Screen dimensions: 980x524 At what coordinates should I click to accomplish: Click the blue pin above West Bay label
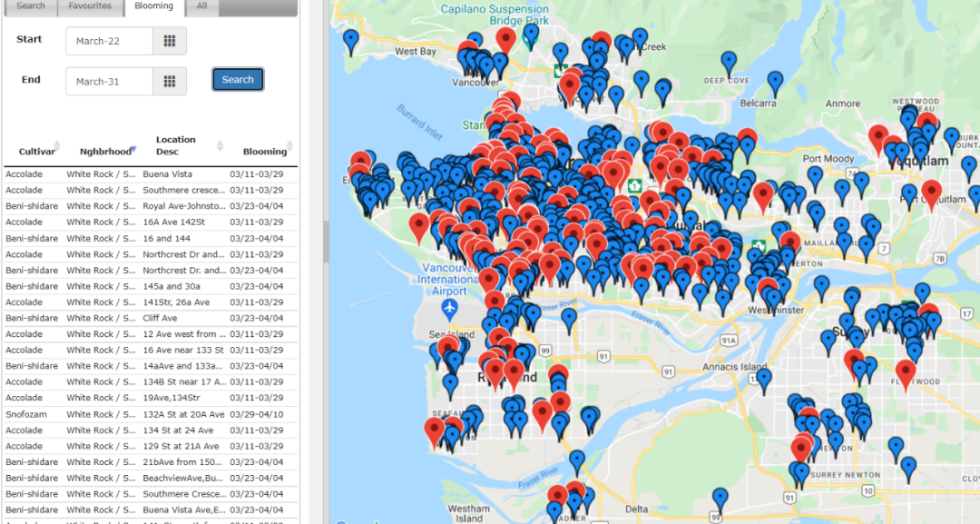point(351,41)
